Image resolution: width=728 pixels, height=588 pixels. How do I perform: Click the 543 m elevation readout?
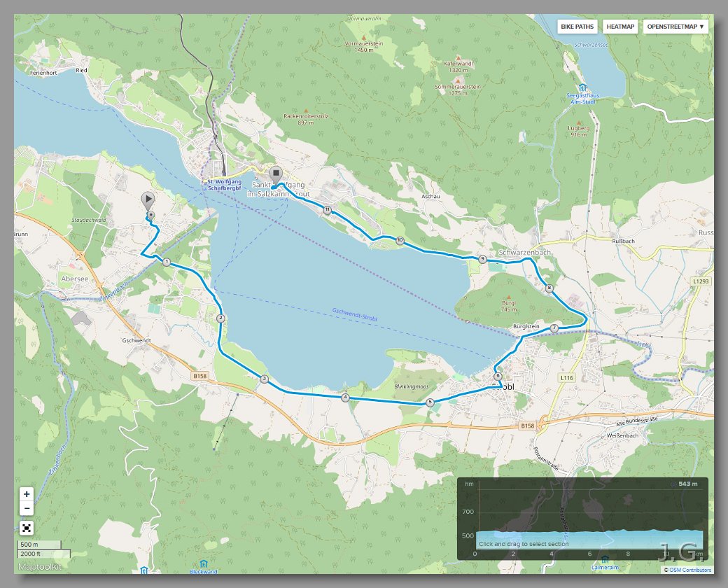click(687, 484)
